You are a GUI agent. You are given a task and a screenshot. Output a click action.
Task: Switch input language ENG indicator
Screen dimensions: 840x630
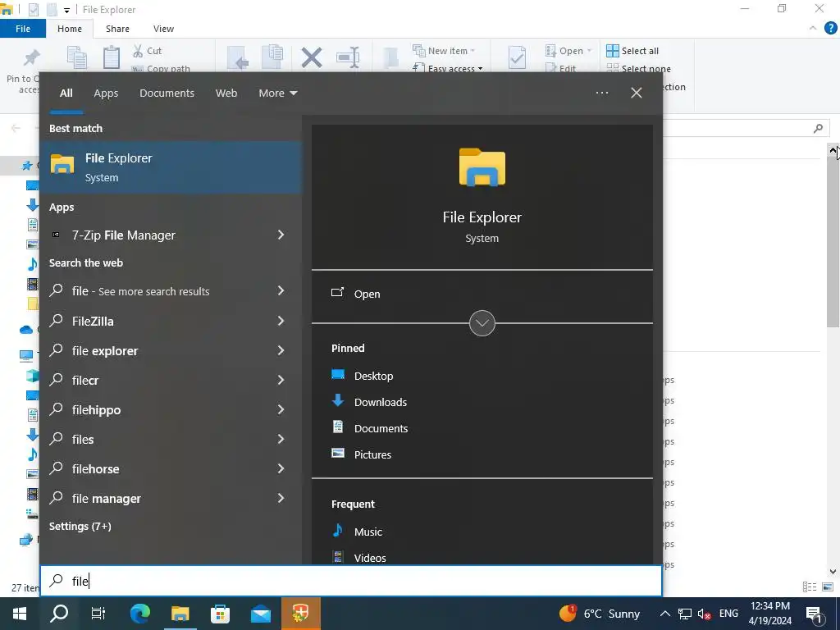coord(728,614)
